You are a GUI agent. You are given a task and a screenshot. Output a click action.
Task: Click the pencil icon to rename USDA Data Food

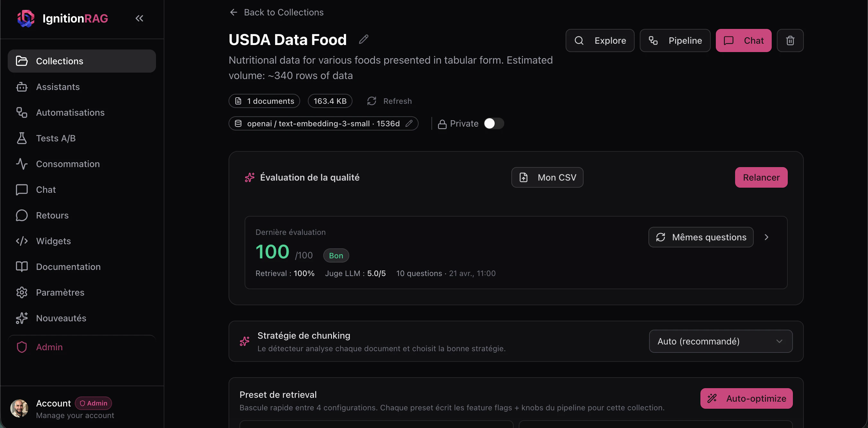point(364,39)
